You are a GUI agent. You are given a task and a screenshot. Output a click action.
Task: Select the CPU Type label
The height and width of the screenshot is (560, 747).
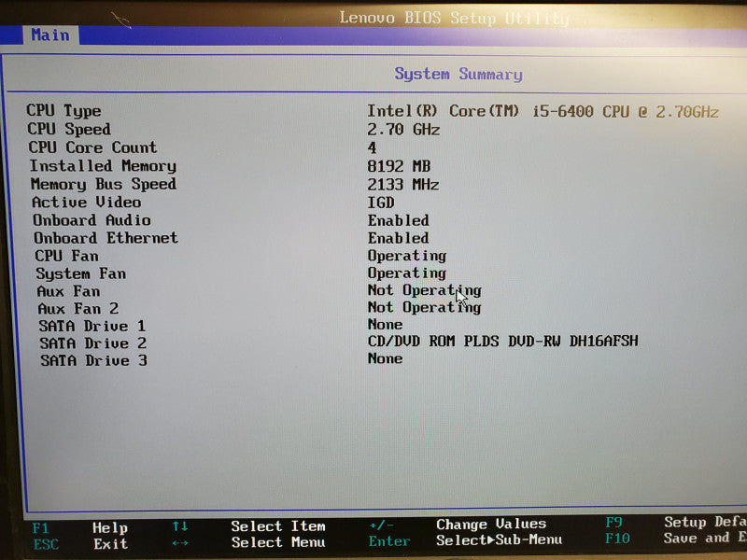[x=63, y=110]
